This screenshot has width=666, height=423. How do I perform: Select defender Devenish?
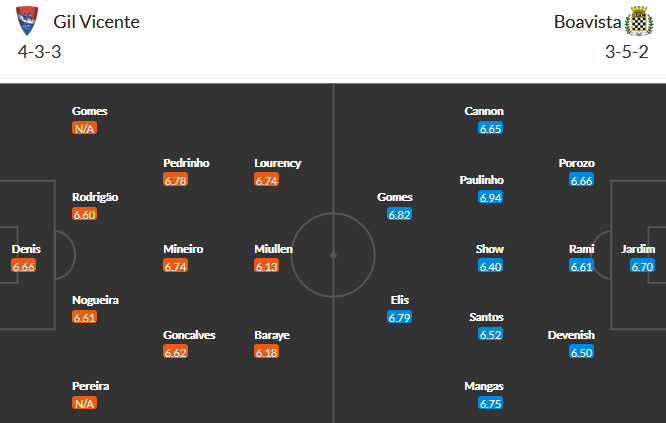click(571, 335)
